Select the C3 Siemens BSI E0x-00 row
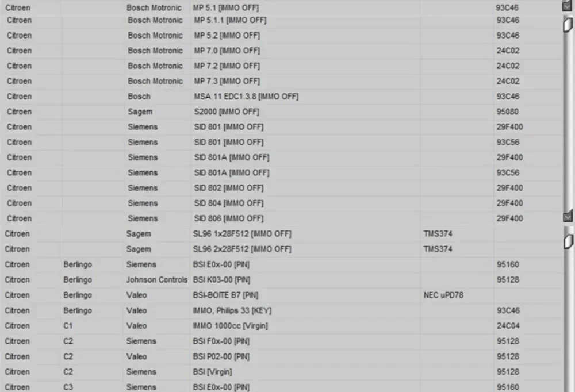575x392 pixels. (282, 386)
